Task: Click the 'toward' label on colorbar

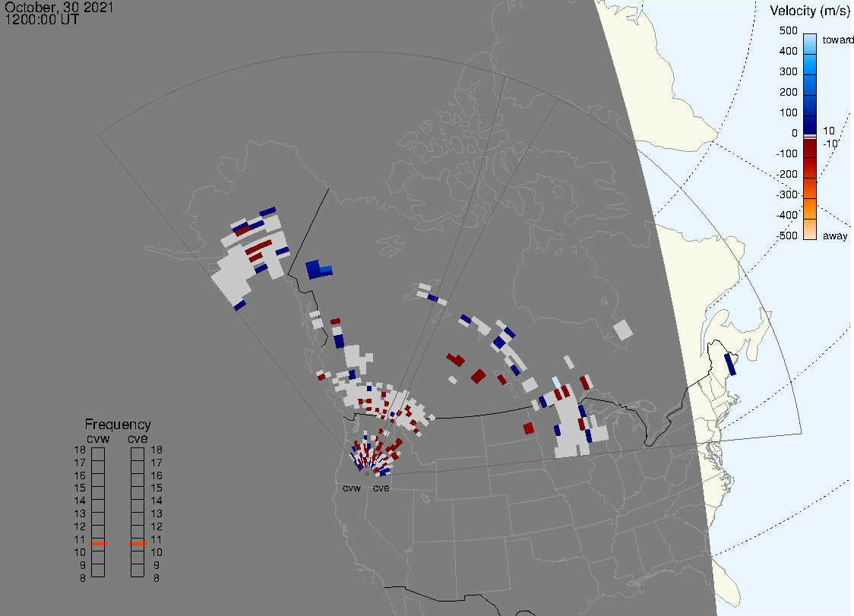Action: point(837,39)
